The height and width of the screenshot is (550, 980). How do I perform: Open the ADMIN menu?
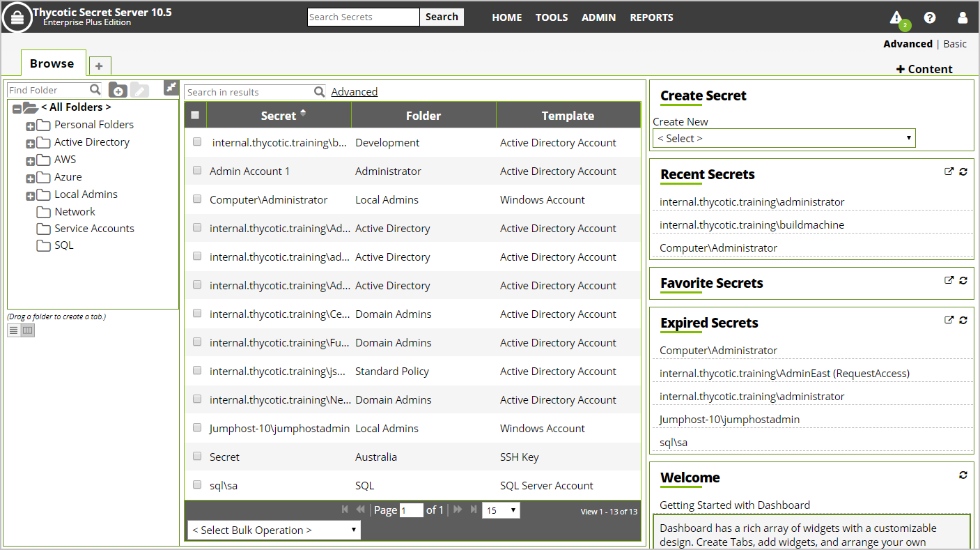pos(599,17)
